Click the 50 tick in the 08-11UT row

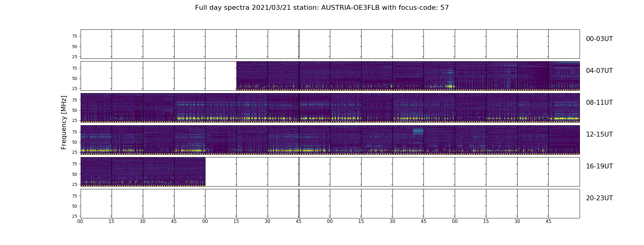click(x=75, y=110)
